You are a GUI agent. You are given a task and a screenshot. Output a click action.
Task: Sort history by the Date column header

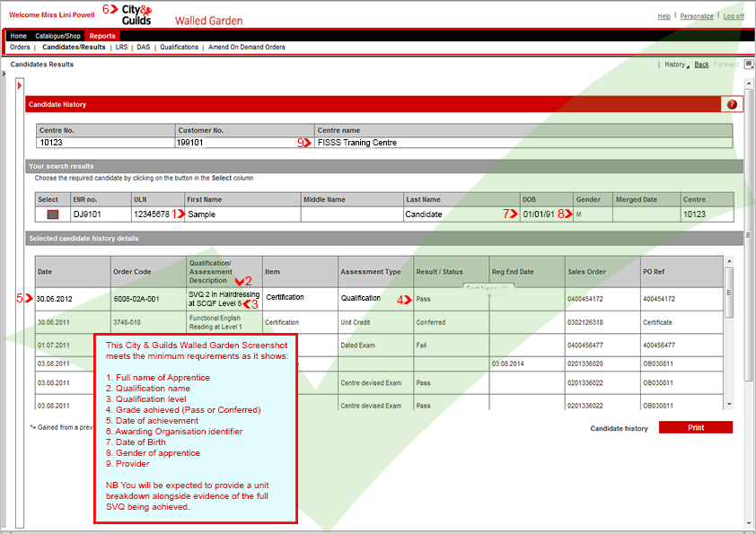(x=73, y=272)
